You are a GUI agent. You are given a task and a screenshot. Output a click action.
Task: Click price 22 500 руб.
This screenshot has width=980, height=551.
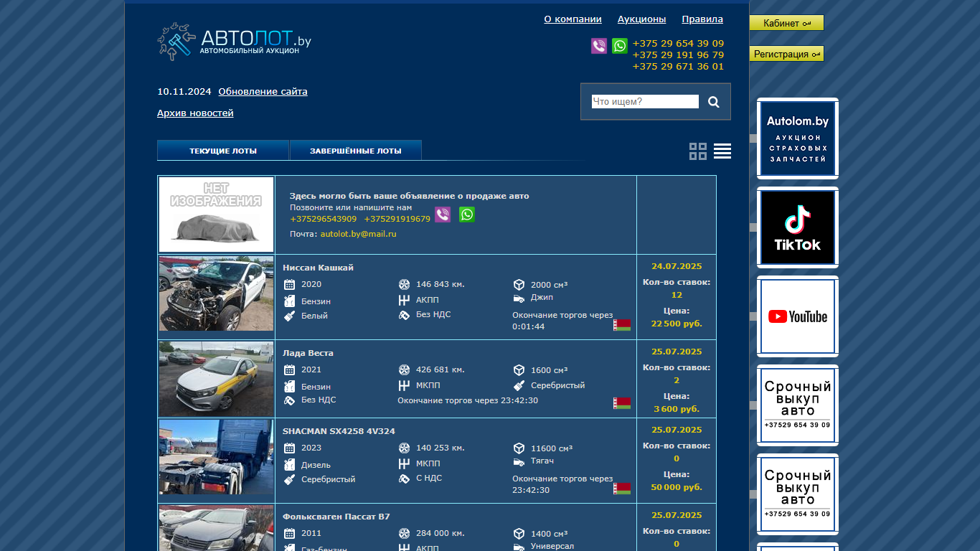tap(677, 324)
